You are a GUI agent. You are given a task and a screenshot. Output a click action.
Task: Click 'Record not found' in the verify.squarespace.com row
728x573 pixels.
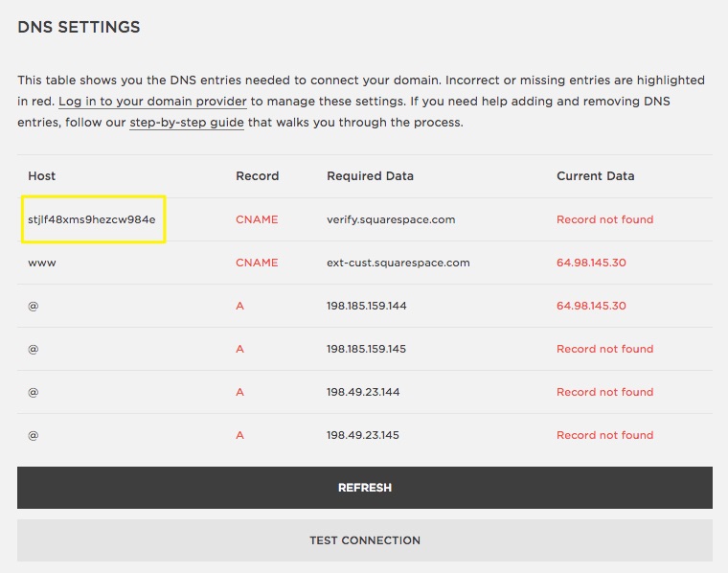pyautogui.click(x=604, y=219)
